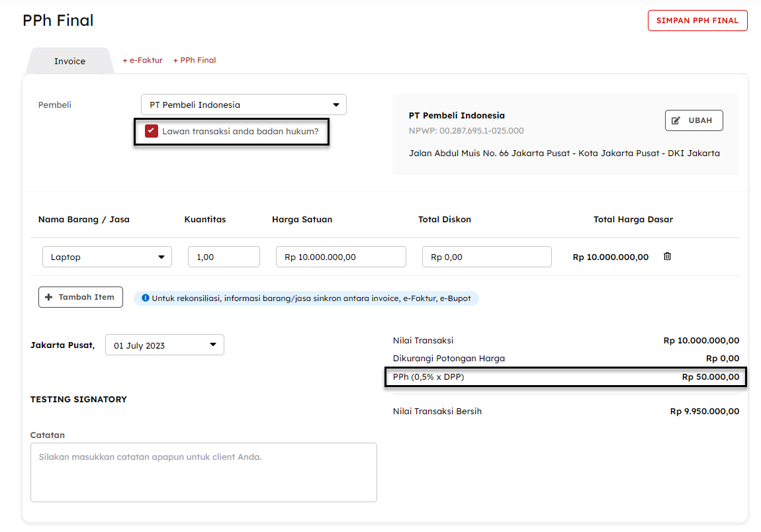Viewport: 761px width, 532px height.
Task: Click the NPWP number of PT Pembeli Indonesia
Action: pyautogui.click(x=466, y=131)
